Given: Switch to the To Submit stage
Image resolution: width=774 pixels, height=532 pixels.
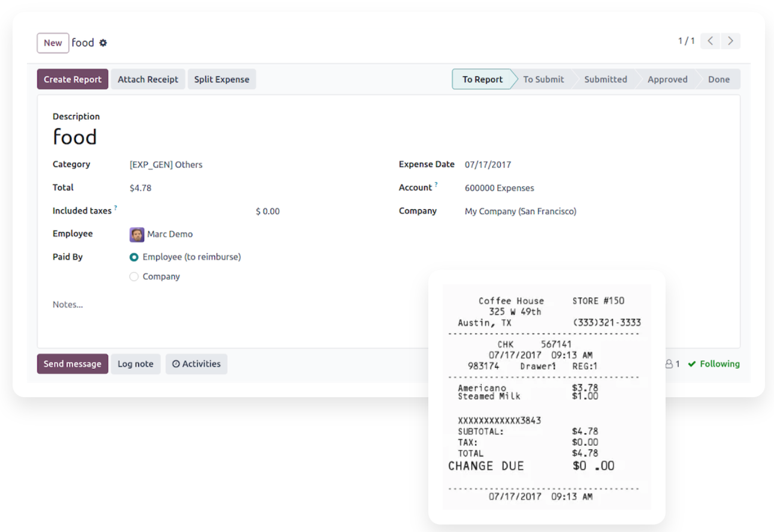Looking at the screenshot, I should pos(543,80).
